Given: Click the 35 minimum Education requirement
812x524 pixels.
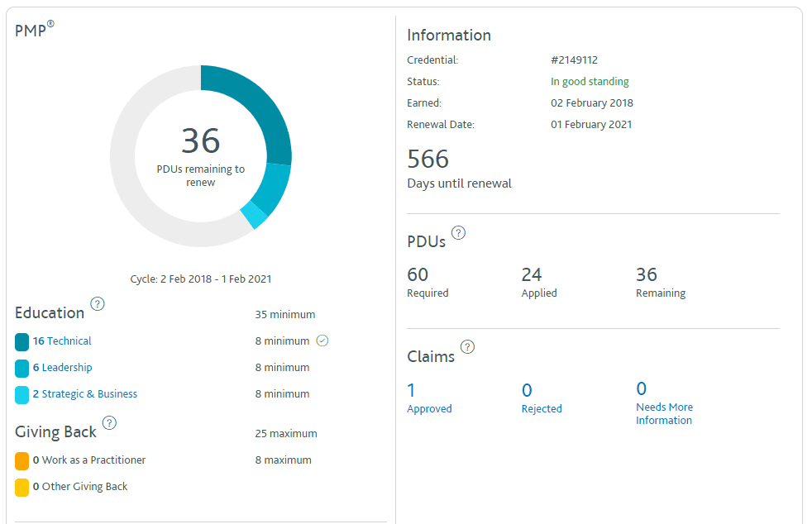Looking at the screenshot, I should 285,315.
